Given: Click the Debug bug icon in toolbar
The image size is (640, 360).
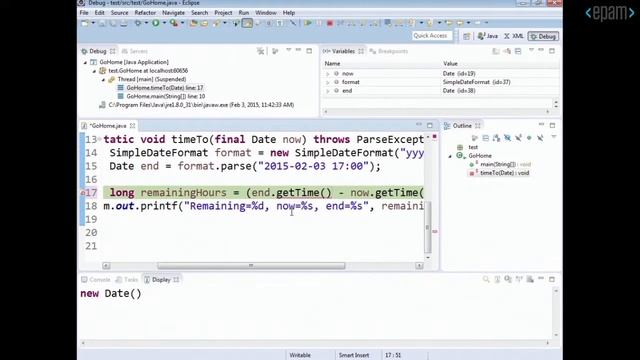Looking at the screenshot, I should coord(138,23).
